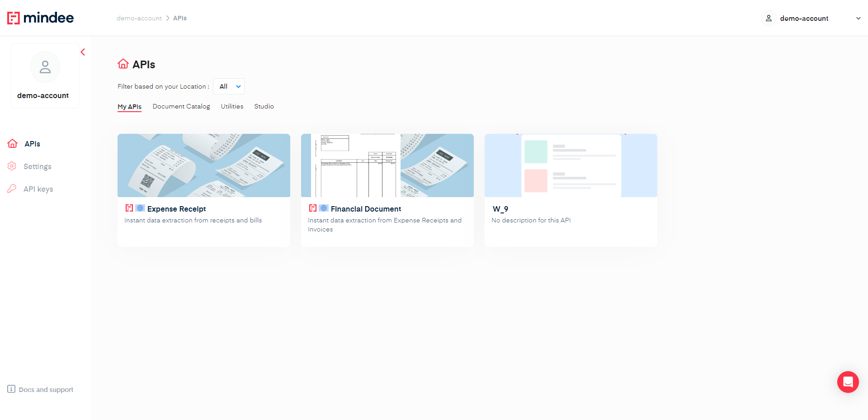Screen dimensions: 868x420
Task: Switch to the Utilities tab
Action: pyautogui.click(x=232, y=106)
